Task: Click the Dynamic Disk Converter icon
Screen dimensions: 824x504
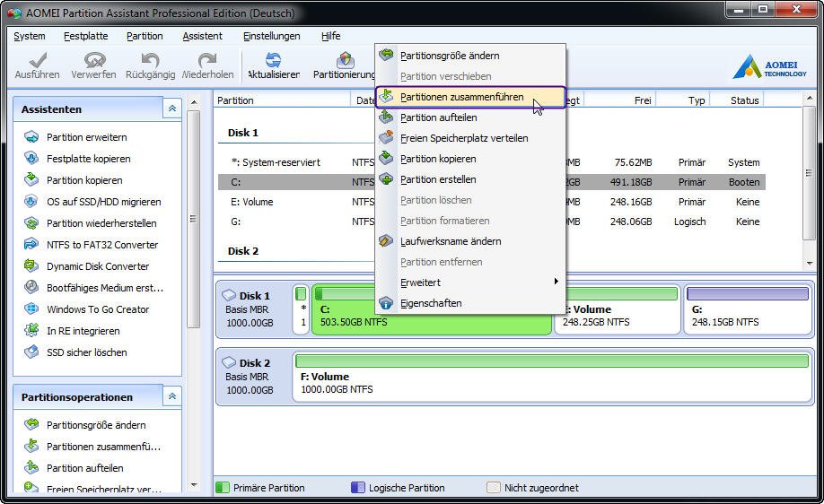Action: point(31,265)
